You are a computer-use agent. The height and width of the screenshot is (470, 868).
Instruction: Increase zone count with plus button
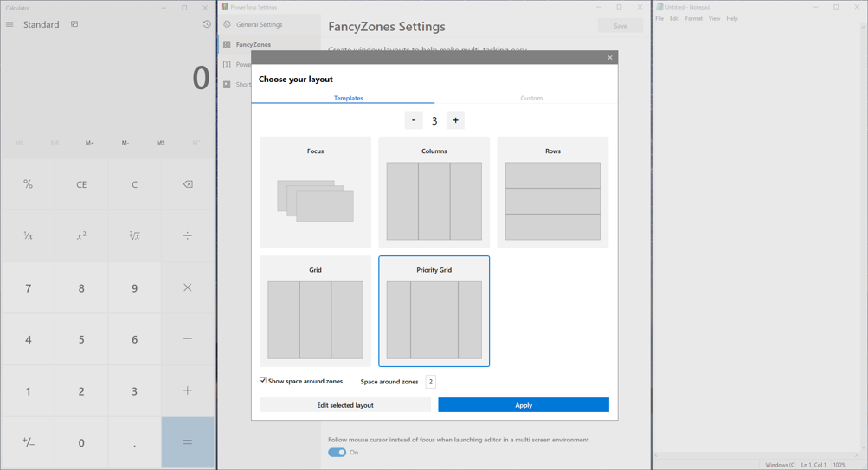click(455, 120)
